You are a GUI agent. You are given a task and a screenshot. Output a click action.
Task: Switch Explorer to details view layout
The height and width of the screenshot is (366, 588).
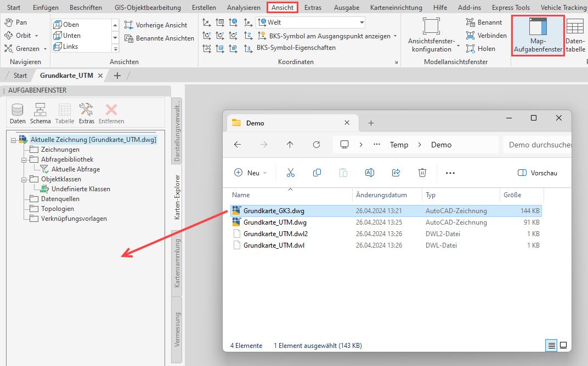tap(551, 346)
